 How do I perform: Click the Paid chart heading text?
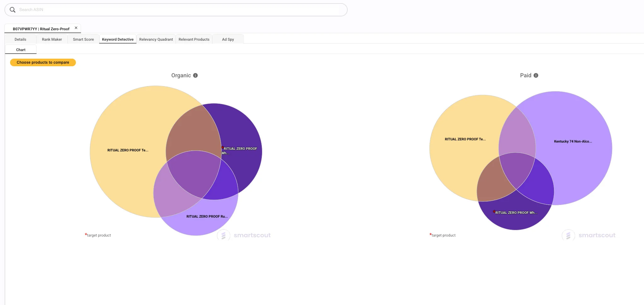tap(526, 75)
